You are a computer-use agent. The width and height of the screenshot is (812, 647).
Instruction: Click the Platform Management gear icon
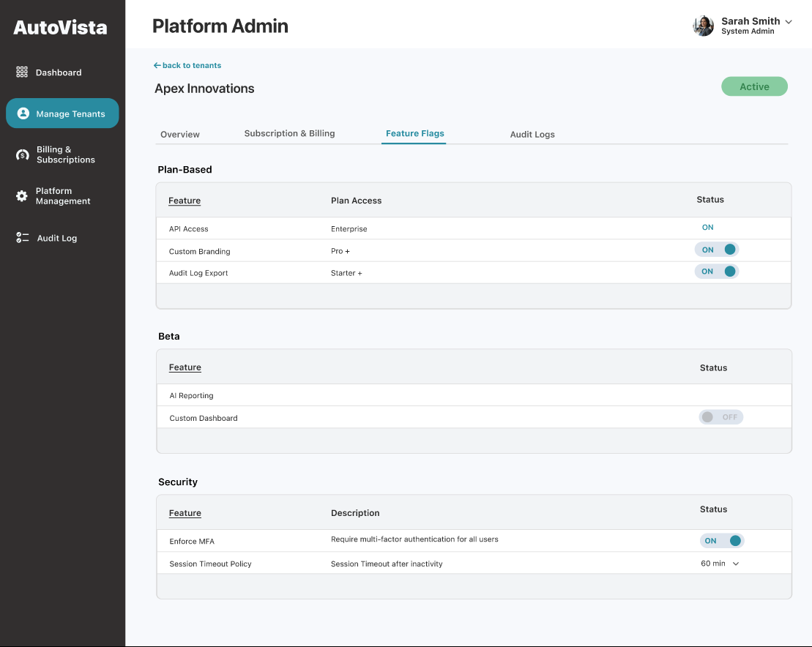tap(22, 196)
